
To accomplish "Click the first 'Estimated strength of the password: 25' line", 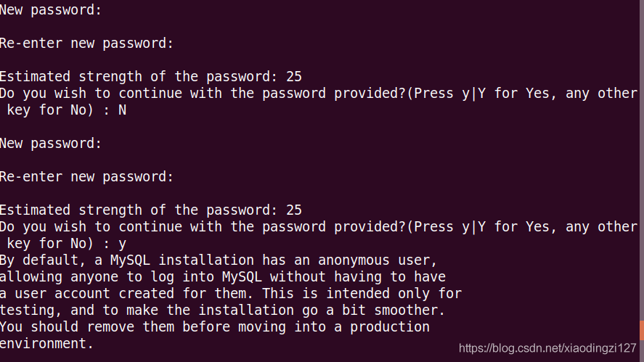I will 151,77.
